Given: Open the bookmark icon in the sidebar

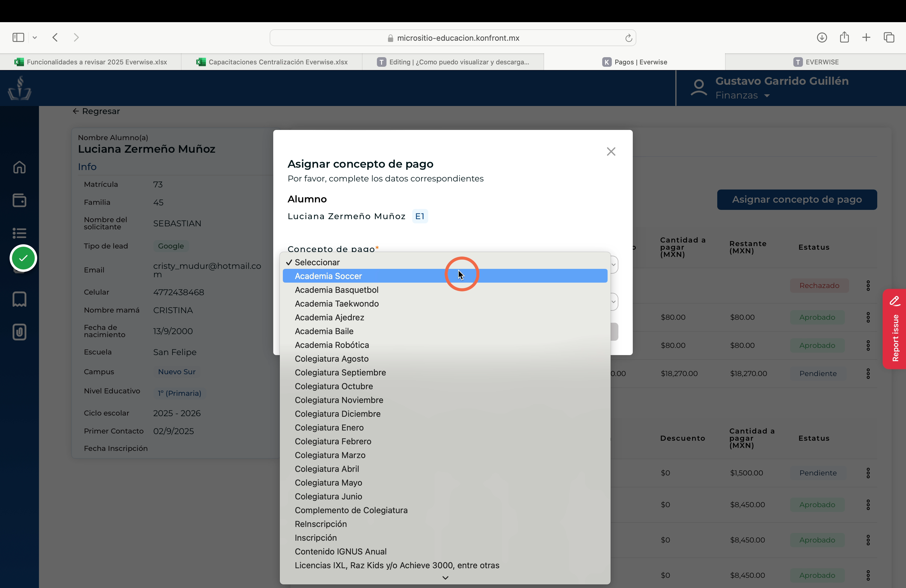Looking at the screenshot, I should pyautogui.click(x=19, y=299).
